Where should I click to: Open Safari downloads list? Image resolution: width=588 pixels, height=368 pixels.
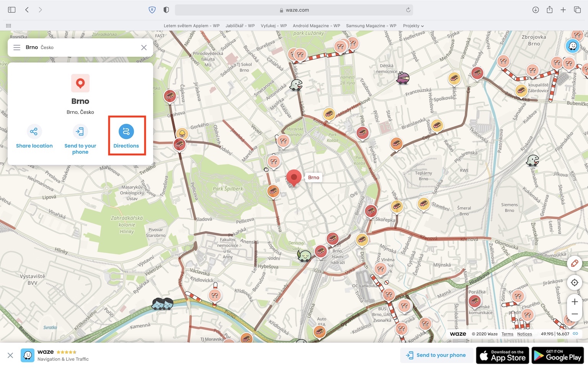tap(536, 10)
